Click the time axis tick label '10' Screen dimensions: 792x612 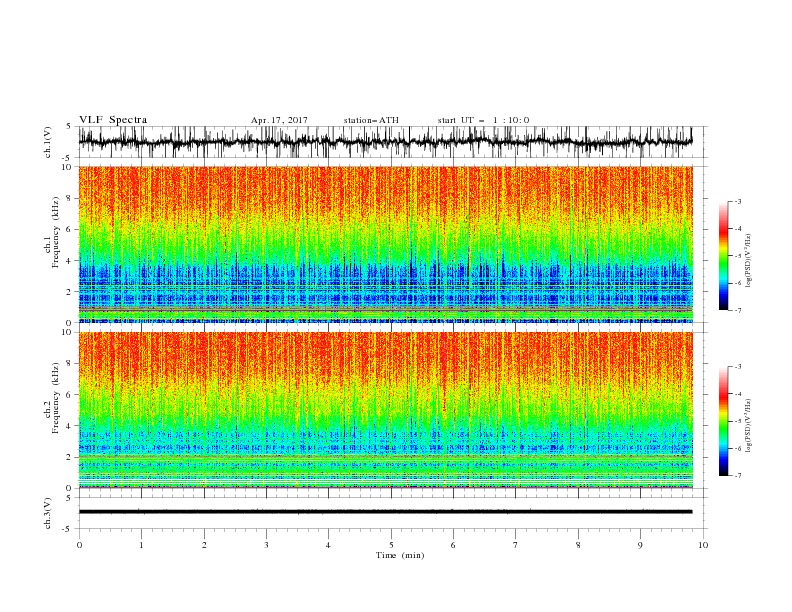point(703,545)
